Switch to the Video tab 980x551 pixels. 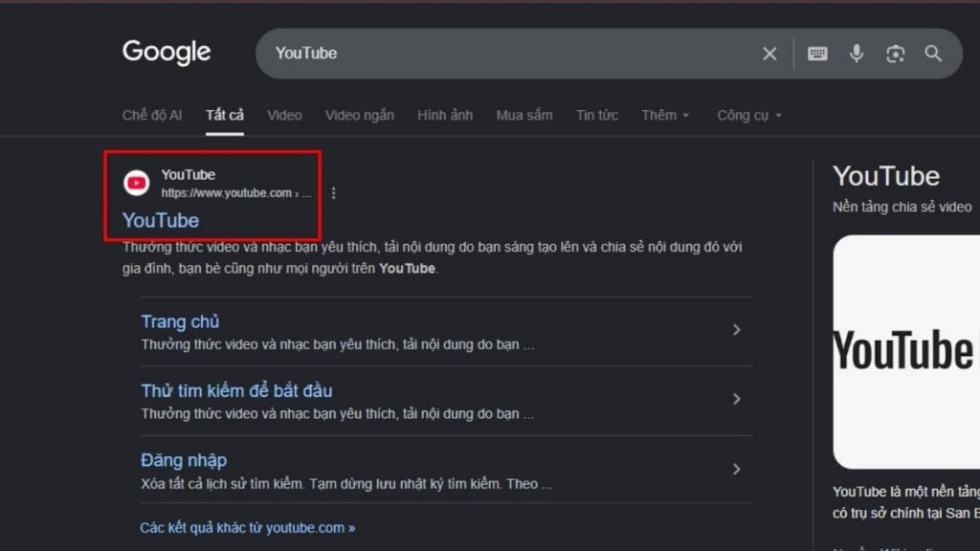click(x=284, y=115)
